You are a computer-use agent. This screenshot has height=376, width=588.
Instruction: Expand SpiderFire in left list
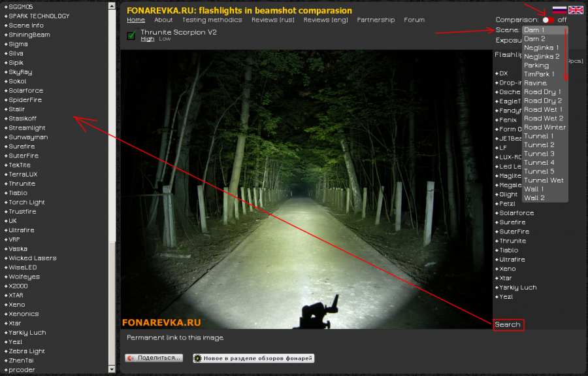(23, 100)
